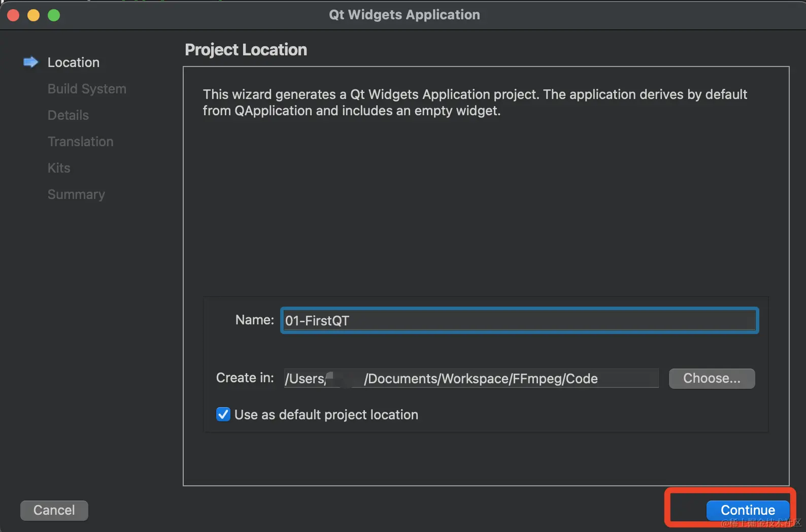Click the wizard description text
The image size is (806, 532).
[x=475, y=103]
